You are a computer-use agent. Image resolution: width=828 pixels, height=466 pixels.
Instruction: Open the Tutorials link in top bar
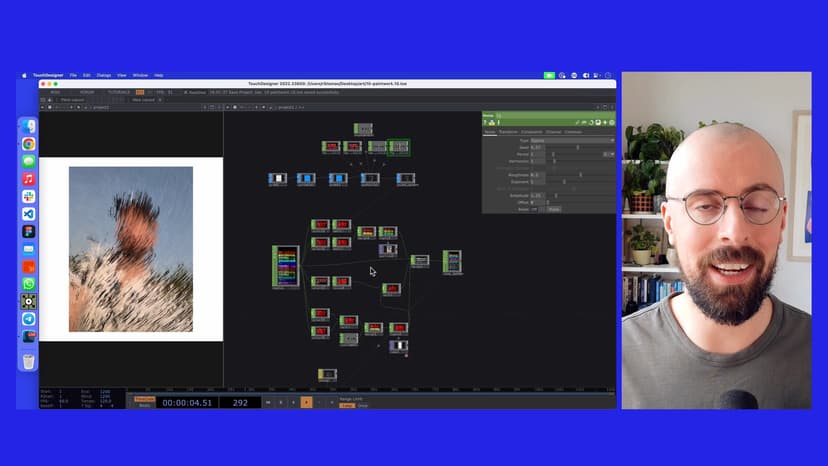(119, 92)
